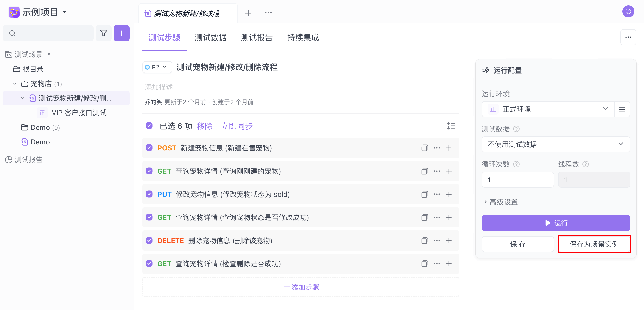Screen dimensions: 644x310
Task: Click 保存为场景实例 button
Action: [594, 244]
